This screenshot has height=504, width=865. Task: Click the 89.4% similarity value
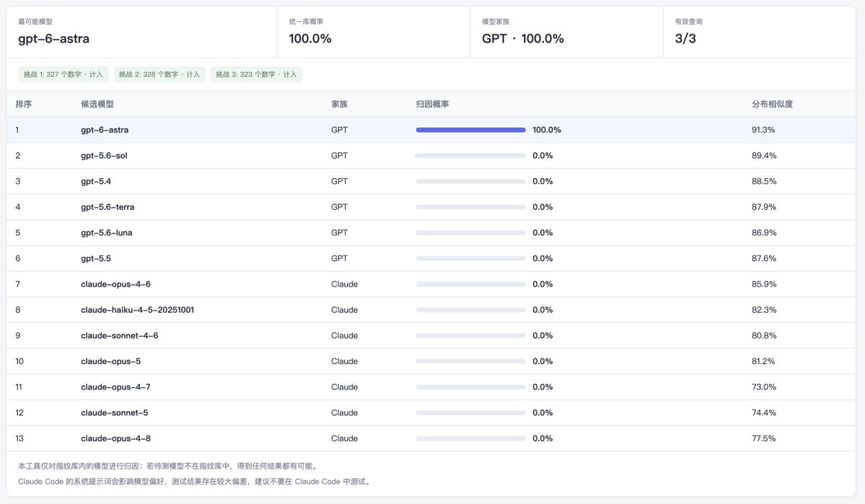[x=764, y=156]
